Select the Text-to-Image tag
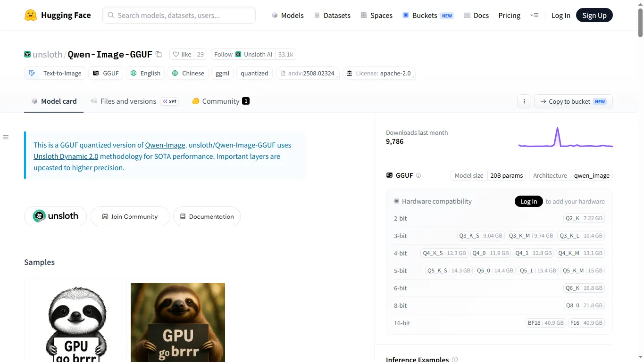The width and height of the screenshot is (644, 362). [x=55, y=73]
